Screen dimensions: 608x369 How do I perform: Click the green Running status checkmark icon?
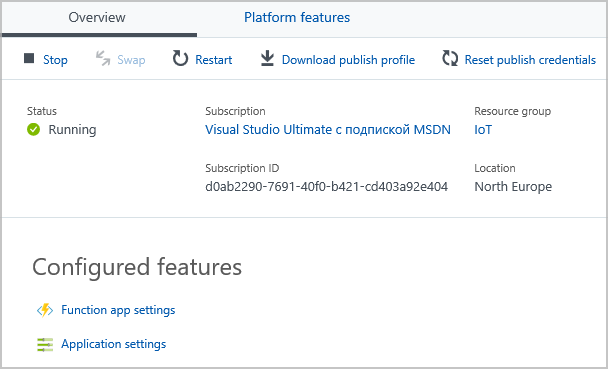(34, 129)
